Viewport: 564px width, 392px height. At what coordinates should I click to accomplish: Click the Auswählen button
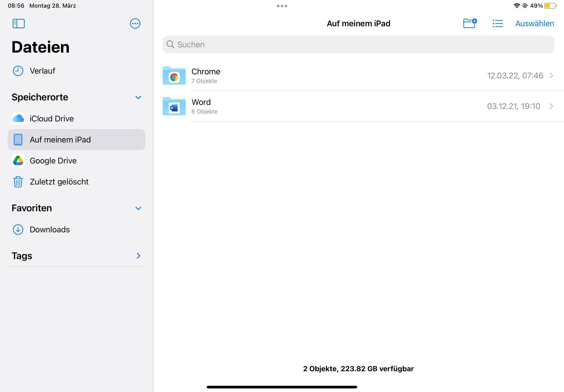pyautogui.click(x=535, y=24)
